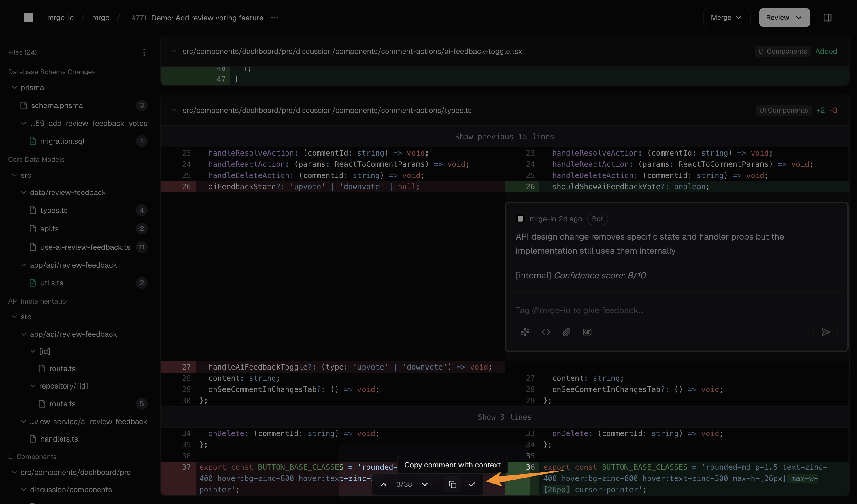Click mrge-io breadcrumb link

(61, 18)
